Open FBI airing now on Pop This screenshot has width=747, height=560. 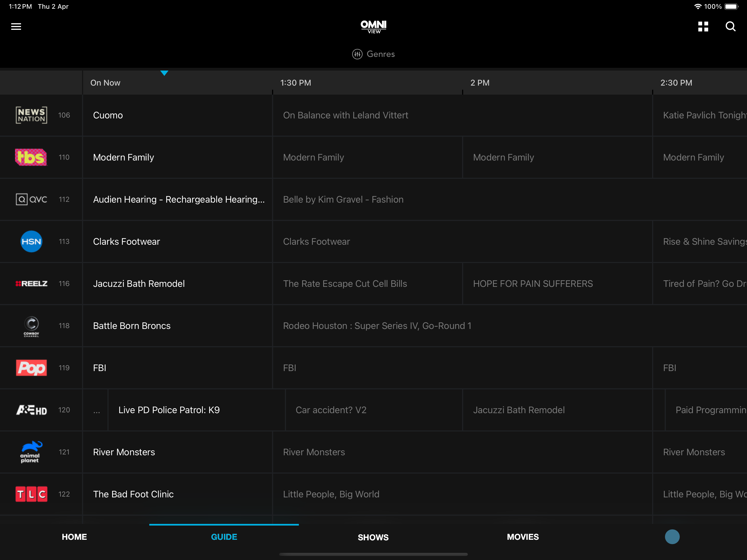point(178,368)
